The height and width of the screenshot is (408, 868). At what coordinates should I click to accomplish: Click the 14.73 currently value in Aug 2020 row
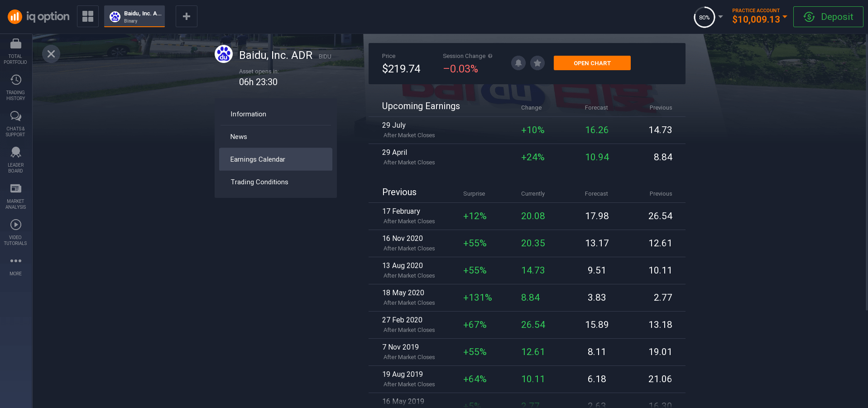(533, 270)
